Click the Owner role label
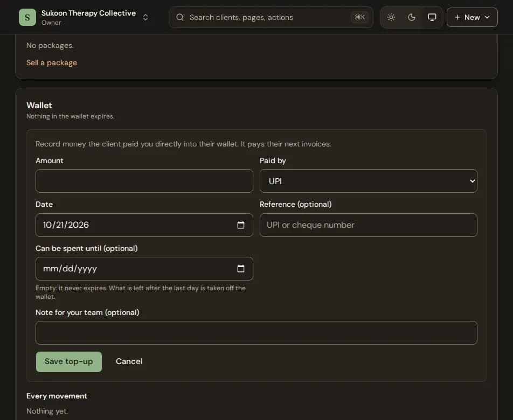Viewport: 513px width, 420px height. 51,23
